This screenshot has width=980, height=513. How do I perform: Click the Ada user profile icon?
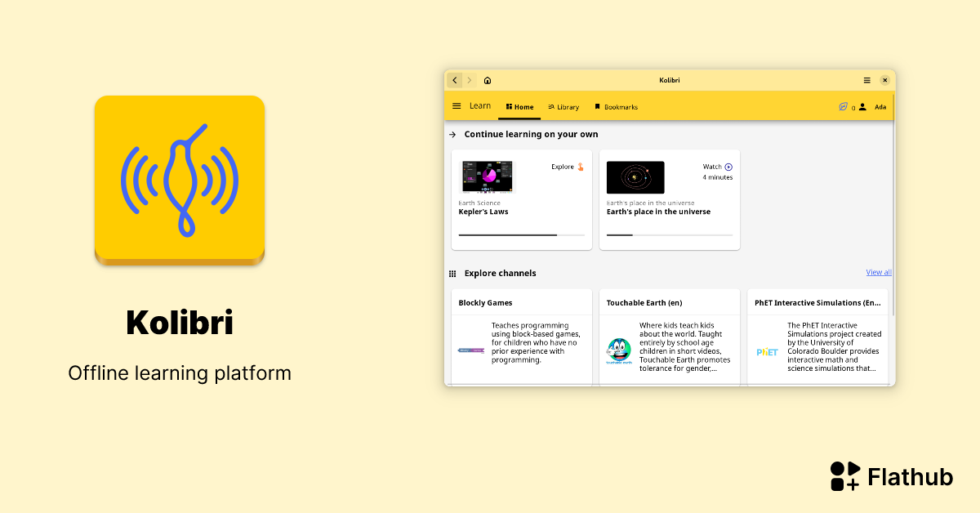click(x=862, y=106)
